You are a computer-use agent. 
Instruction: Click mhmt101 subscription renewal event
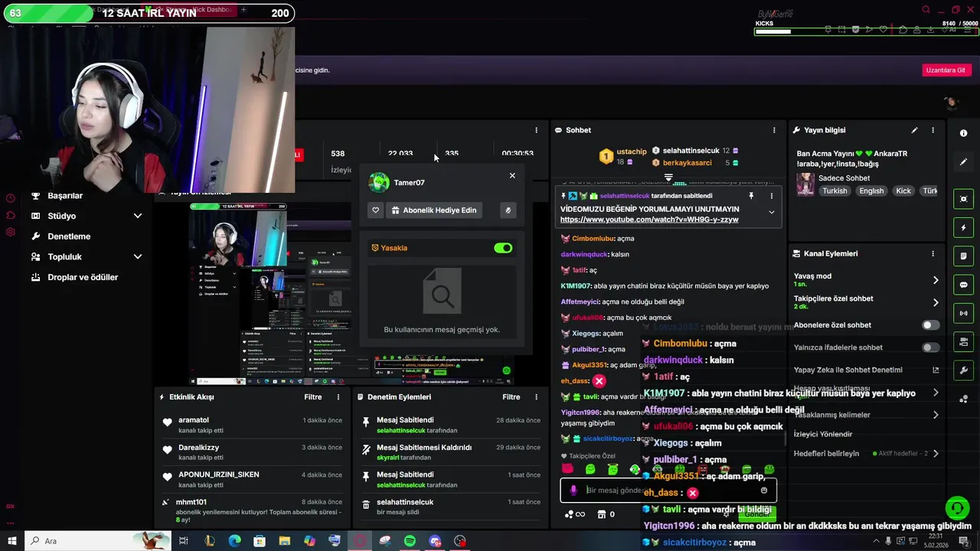251,510
